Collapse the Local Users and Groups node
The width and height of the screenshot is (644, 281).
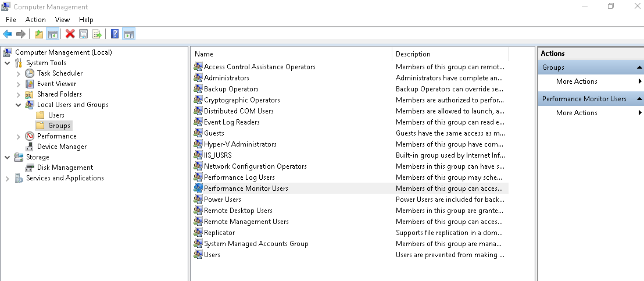pos(18,105)
